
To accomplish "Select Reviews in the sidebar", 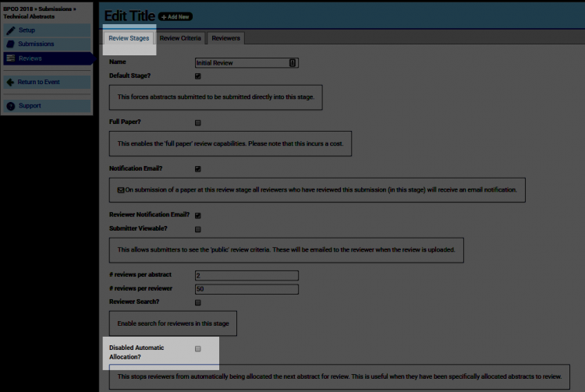I will click(47, 58).
